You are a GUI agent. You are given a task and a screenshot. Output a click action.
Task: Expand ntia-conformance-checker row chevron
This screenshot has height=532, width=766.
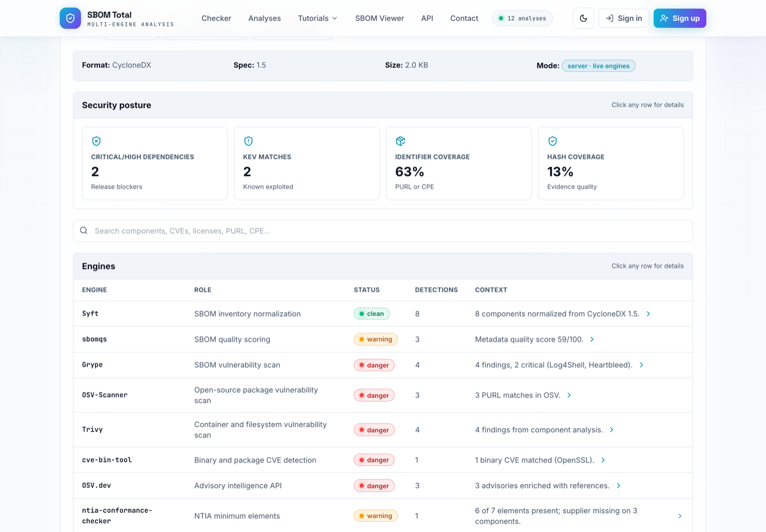coord(680,516)
